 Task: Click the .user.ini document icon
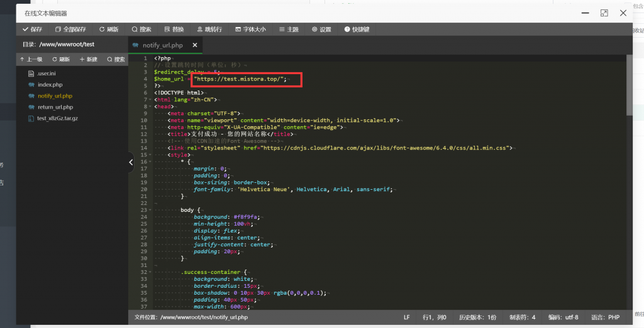point(31,74)
